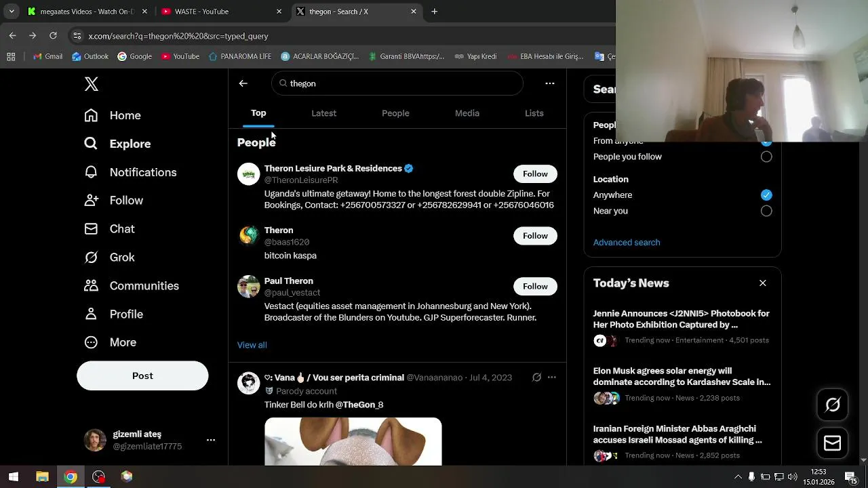Image resolution: width=868 pixels, height=488 pixels.
Task: Open Notifications bell in sidebar
Action: 130,172
